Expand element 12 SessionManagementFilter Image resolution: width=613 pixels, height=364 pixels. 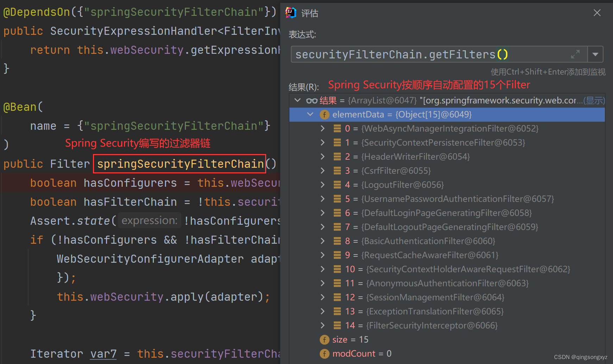pyautogui.click(x=323, y=297)
